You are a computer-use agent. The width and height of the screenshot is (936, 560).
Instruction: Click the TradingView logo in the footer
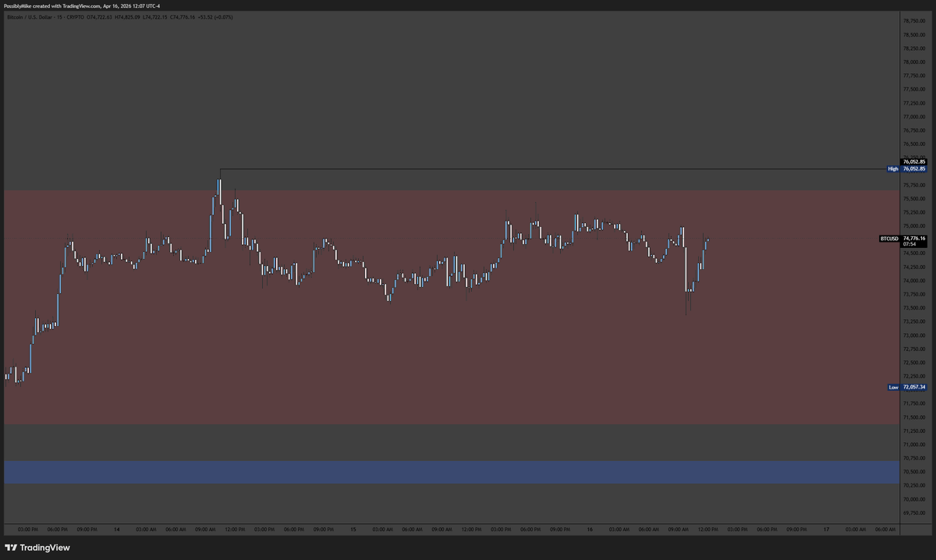(37, 548)
